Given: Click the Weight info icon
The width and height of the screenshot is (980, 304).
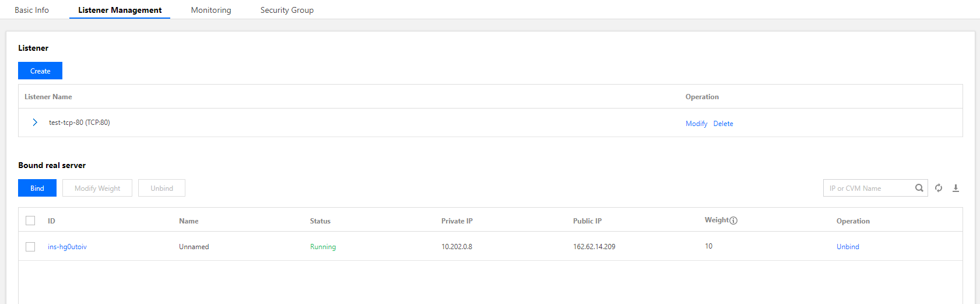Looking at the screenshot, I should click(x=733, y=221).
